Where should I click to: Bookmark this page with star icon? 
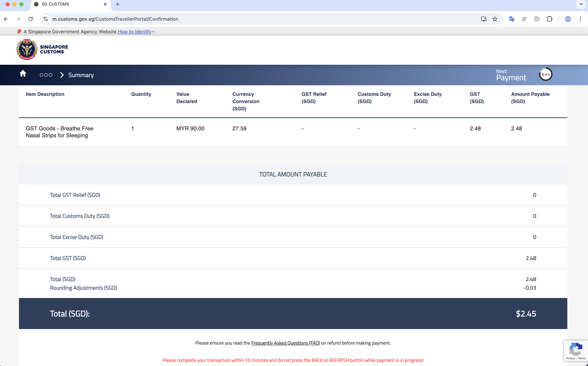point(495,19)
